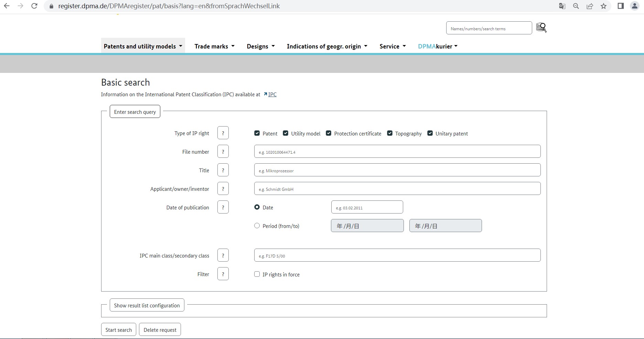Click the publication Date input field

367,207
